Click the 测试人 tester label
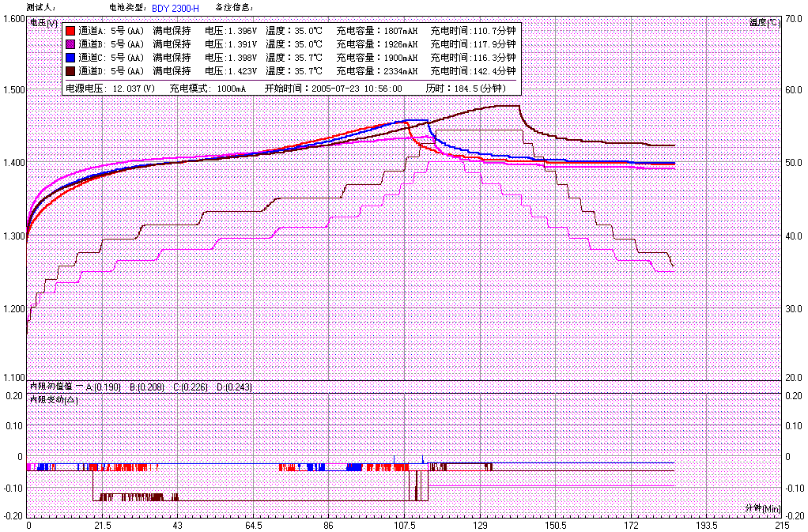This screenshot has height=532, width=808. pyautogui.click(x=41, y=7)
